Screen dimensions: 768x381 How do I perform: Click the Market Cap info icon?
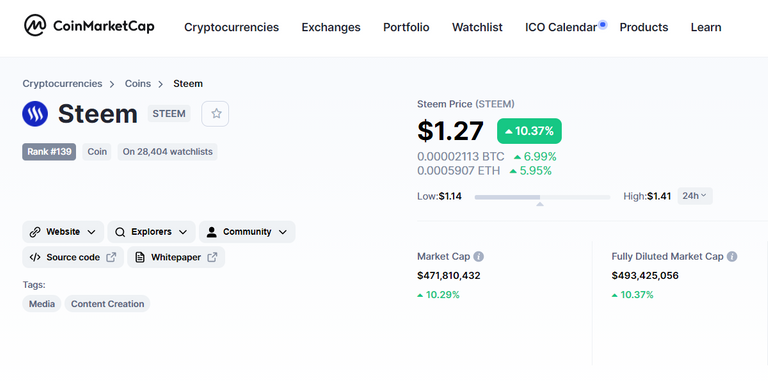[479, 256]
